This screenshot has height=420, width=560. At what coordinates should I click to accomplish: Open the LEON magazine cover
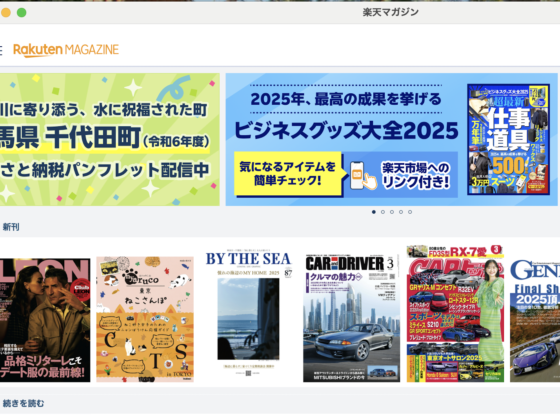[45, 320]
